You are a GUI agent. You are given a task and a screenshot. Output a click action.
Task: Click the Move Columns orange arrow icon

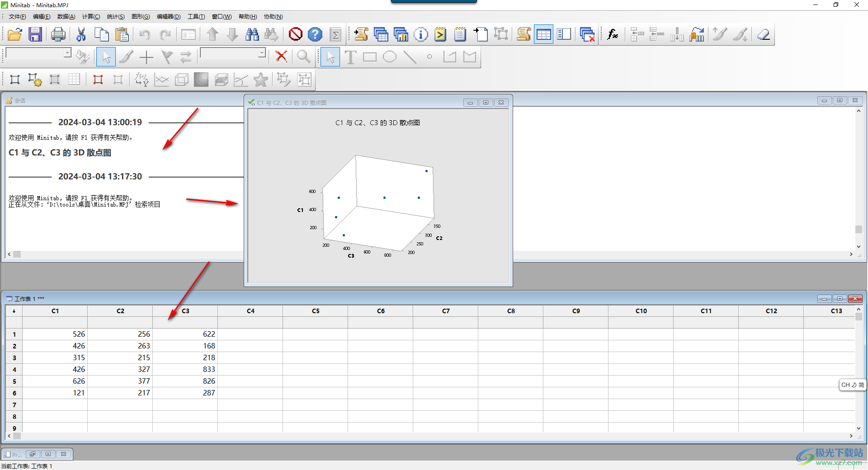pos(697,34)
